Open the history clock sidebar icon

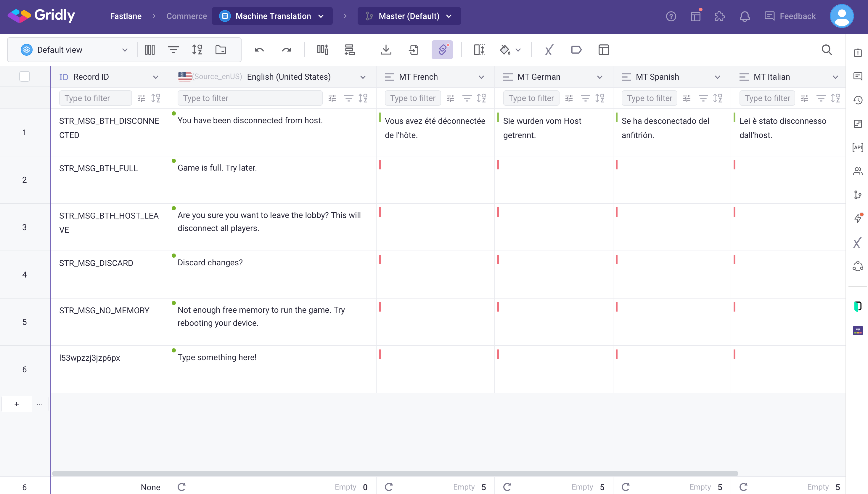click(857, 100)
